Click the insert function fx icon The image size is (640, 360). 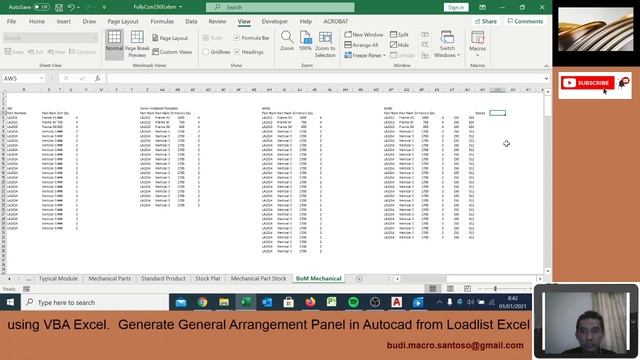pyautogui.click(x=98, y=78)
